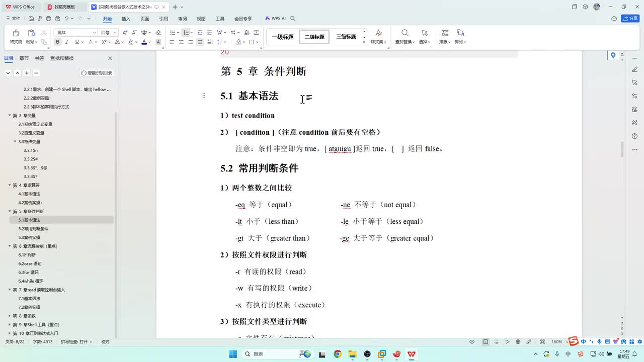Apply the 三级标题 heading style
The height and width of the screenshot is (362, 644).
click(x=346, y=37)
